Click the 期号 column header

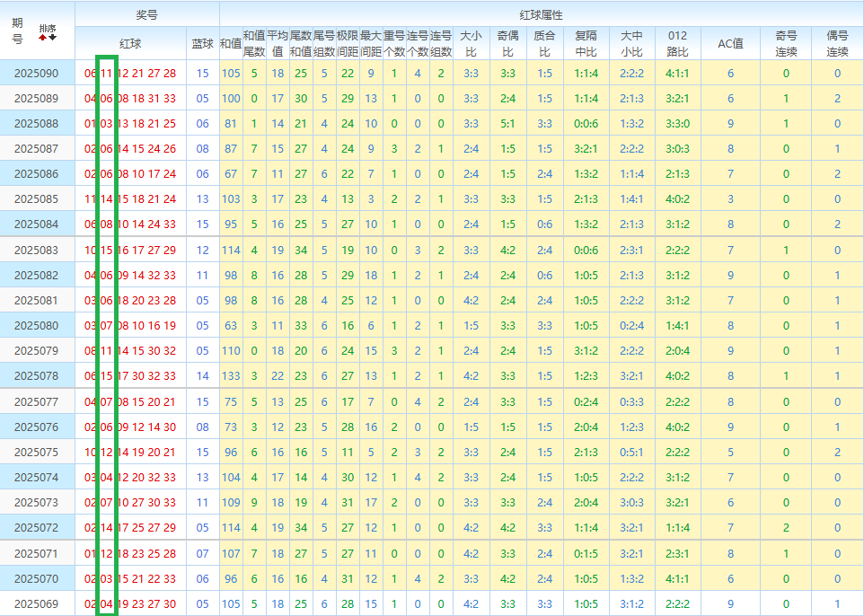17,31
